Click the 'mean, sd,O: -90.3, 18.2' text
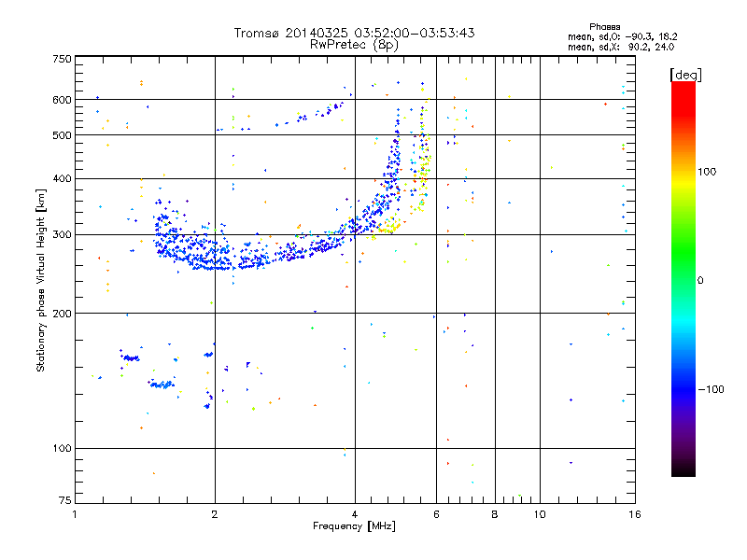 point(622,36)
